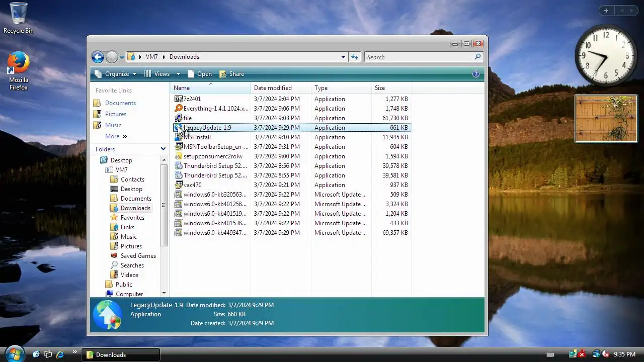Expand Quick Launch overflow chevron
The height and width of the screenshot is (362, 644).
pos(75,352)
